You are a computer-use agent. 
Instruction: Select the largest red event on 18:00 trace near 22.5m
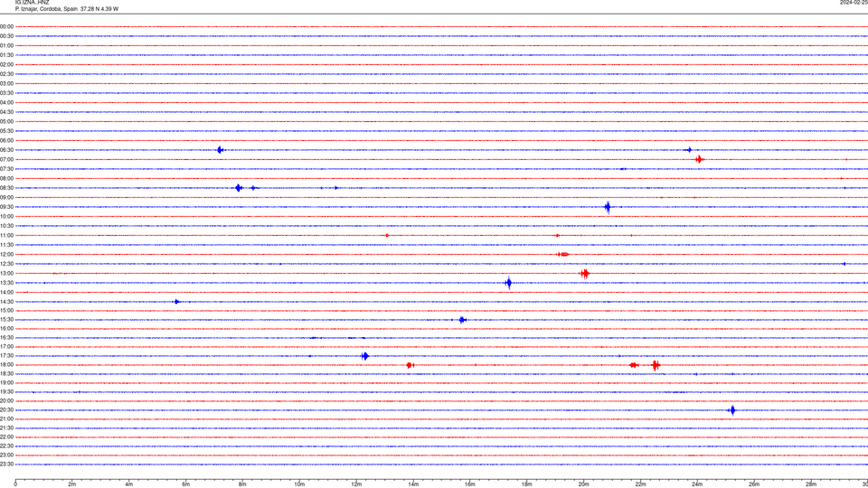(x=656, y=365)
